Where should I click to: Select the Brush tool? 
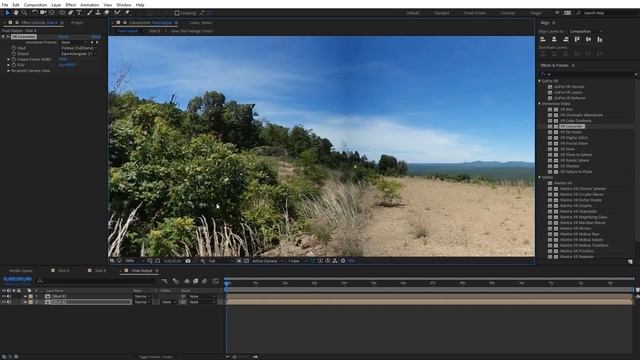pos(90,13)
